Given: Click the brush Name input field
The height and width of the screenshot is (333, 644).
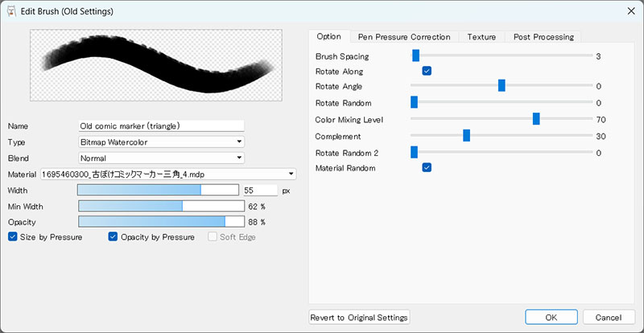Looking at the screenshot, I should 162,126.
